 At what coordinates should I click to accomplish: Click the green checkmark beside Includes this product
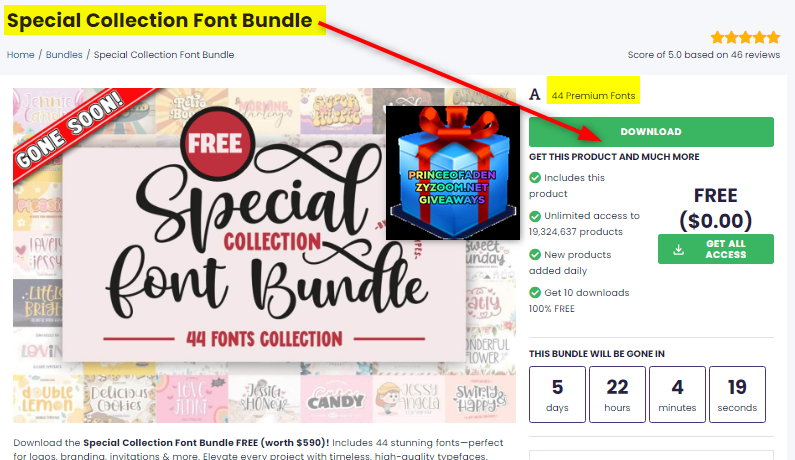535,178
